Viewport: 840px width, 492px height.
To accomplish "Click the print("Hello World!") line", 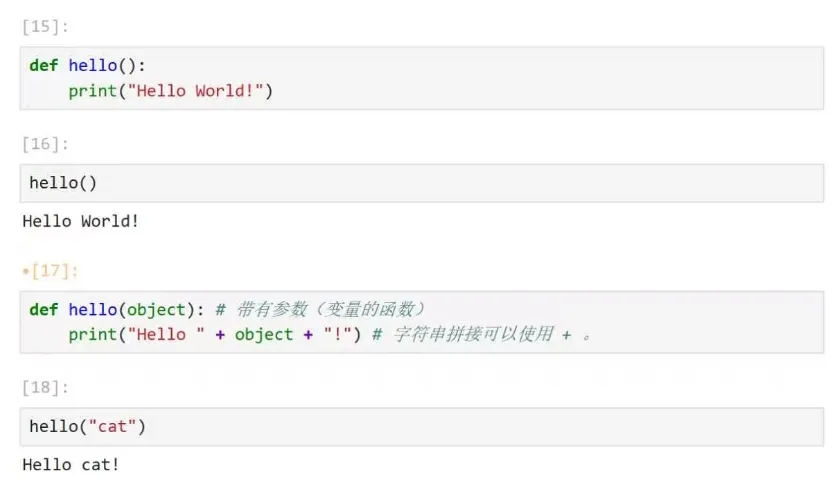I will 170,91.
